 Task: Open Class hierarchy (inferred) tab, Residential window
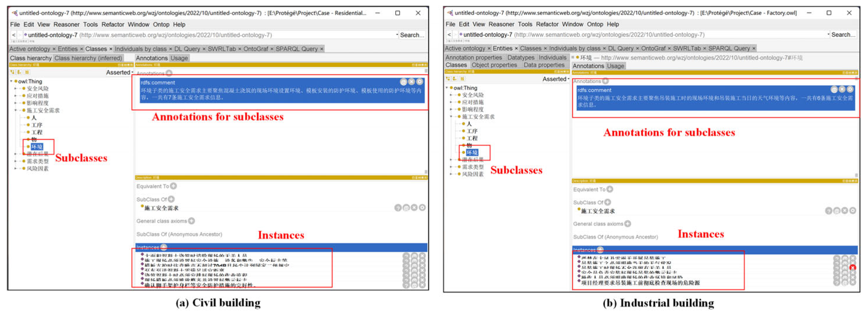[x=88, y=58]
